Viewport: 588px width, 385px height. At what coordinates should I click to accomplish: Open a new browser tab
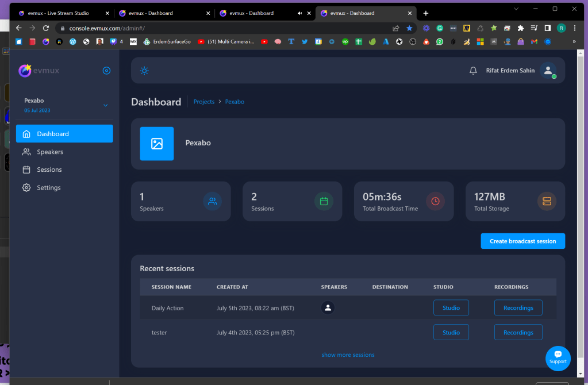tap(426, 13)
